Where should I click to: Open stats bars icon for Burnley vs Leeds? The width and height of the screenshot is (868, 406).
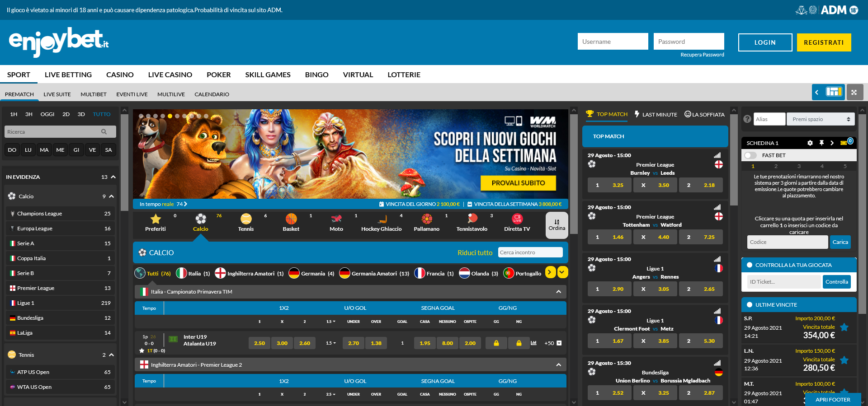(x=717, y=155)
